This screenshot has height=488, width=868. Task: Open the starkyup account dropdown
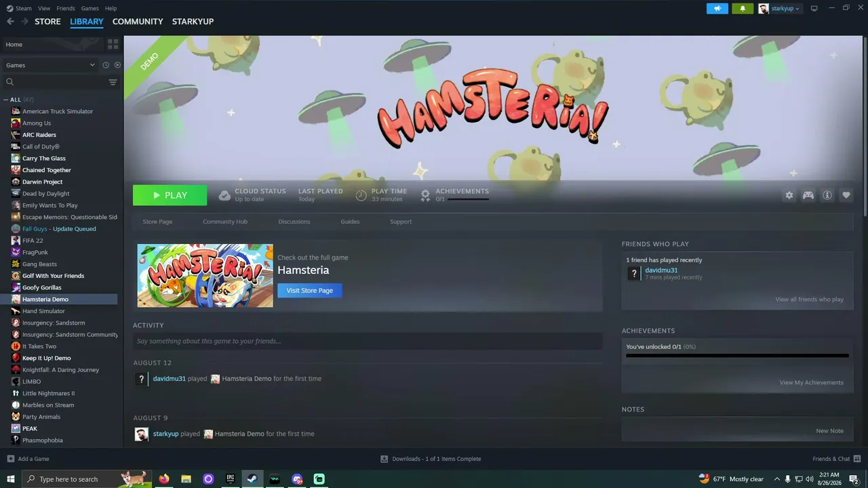[x=779, y=9]
